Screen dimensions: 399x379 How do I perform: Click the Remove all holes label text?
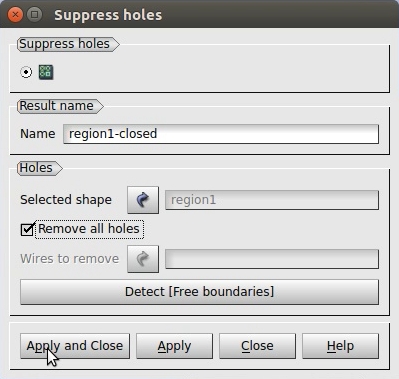pyautogui.click(x=89, y=229)
